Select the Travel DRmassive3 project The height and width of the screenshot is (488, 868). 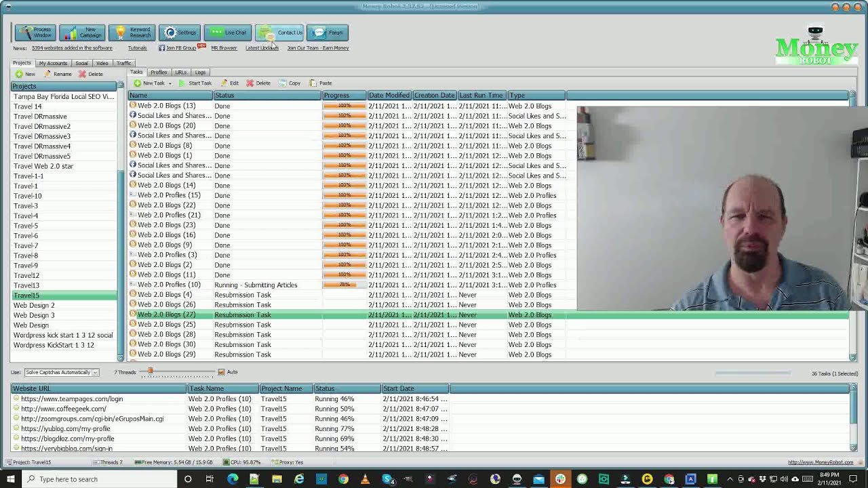pyautogui.click(x=64, y=136)
